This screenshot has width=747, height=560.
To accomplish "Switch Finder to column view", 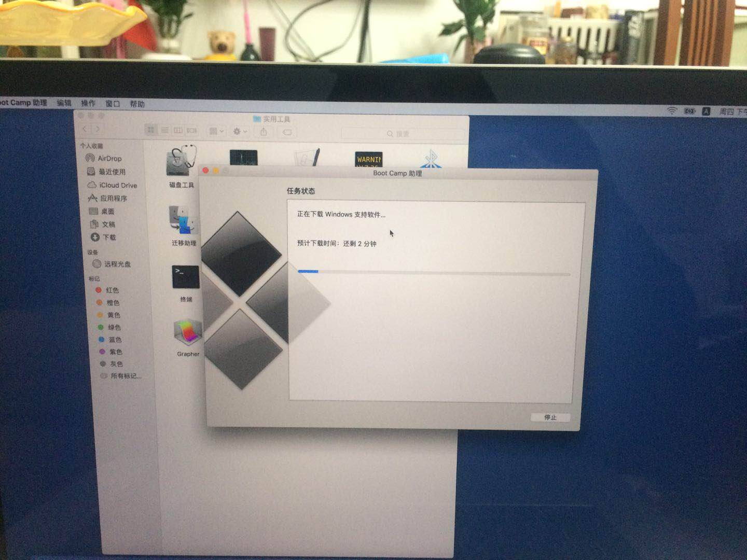I will [x=178, y=130].
